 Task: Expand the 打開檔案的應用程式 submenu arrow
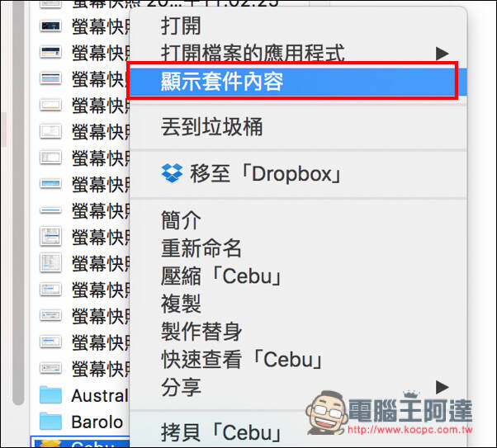tap(442, 54)
